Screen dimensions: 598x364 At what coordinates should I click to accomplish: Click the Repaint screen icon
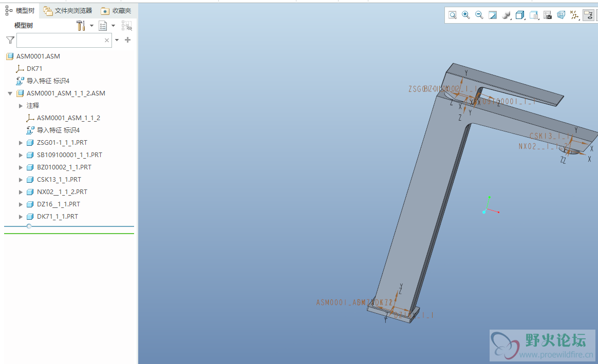[493, 15]
